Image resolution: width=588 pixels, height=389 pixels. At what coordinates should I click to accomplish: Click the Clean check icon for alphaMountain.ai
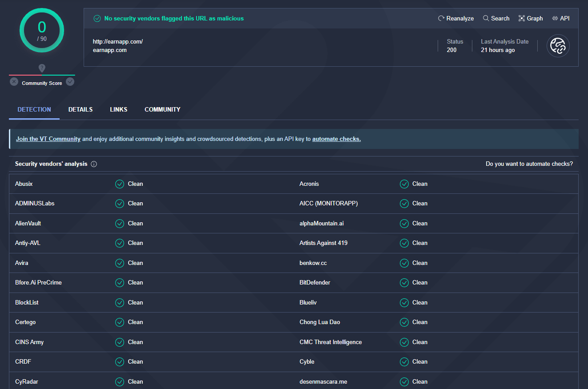coord(404,223)
